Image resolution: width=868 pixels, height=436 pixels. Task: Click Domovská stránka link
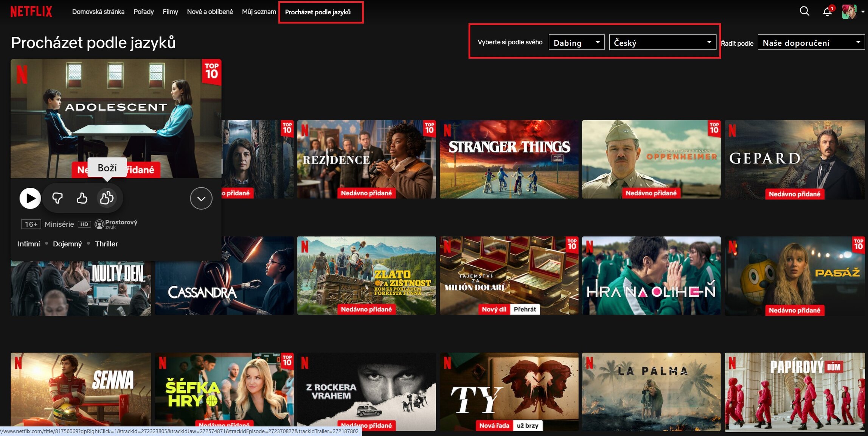click(98, 12)
